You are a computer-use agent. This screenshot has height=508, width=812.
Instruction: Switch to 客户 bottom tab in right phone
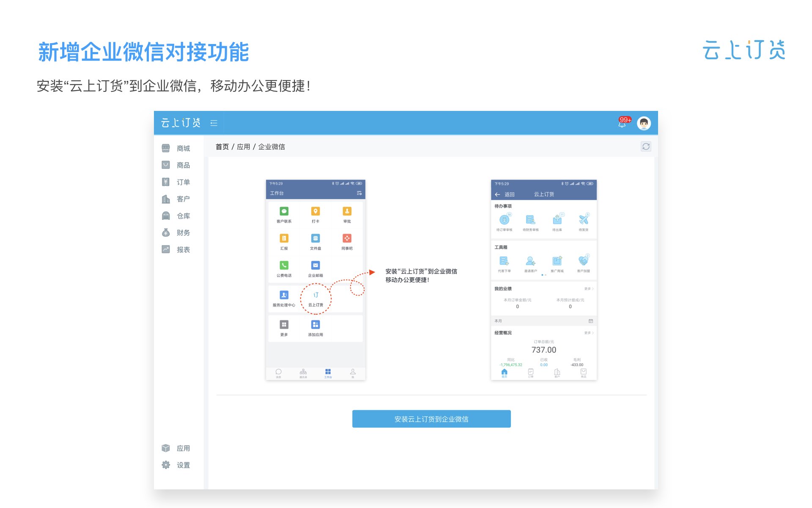click(x=557, y=373)
